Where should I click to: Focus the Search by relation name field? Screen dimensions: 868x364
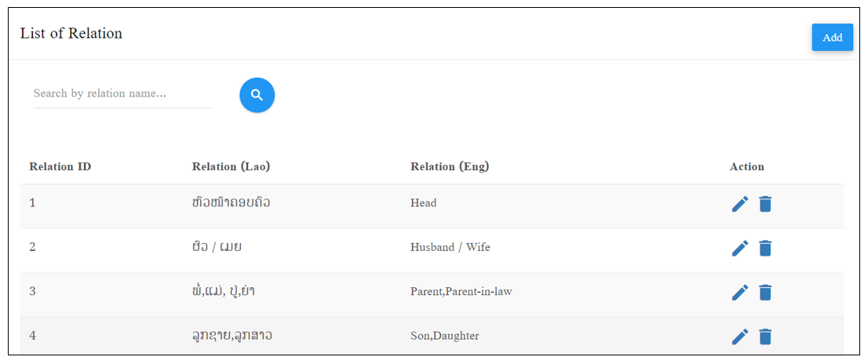[x=123, y=93]
